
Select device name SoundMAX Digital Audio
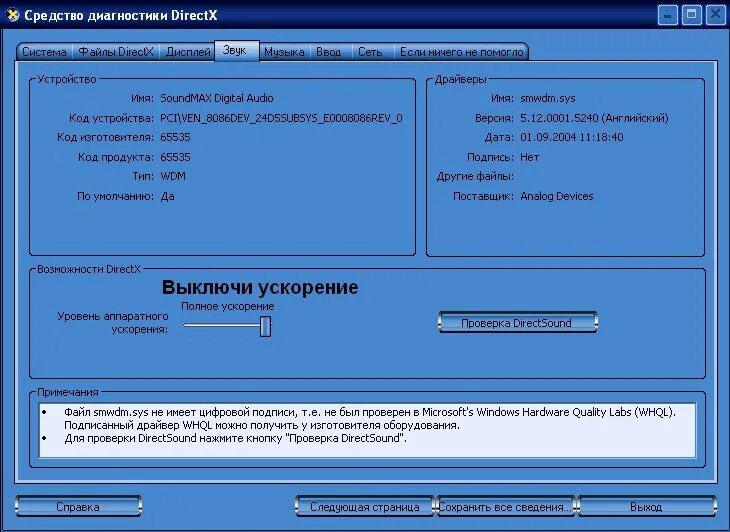point(216,98)
